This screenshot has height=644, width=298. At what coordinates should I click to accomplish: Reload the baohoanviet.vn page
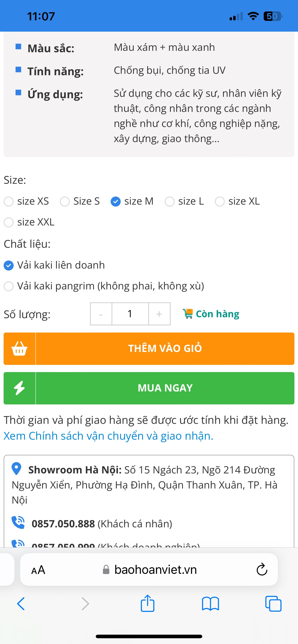pos(262,569)
